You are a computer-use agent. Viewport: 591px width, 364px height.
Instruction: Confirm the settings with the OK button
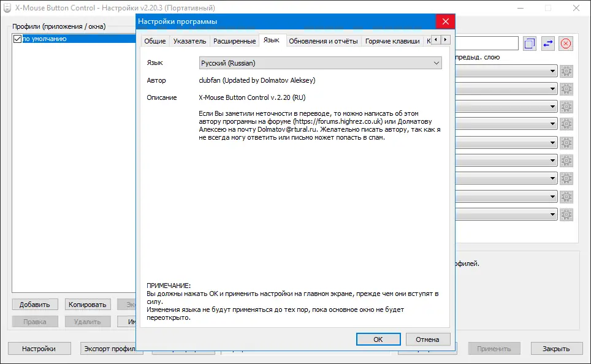[x=378, y=339]
